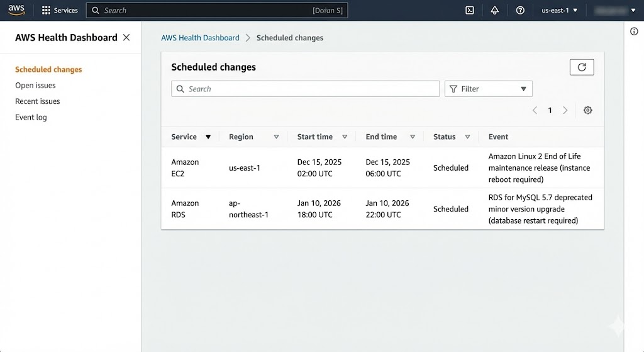The image size is (644, 352).
Task: Go to next page arrow
Action: tap(565, 110)
